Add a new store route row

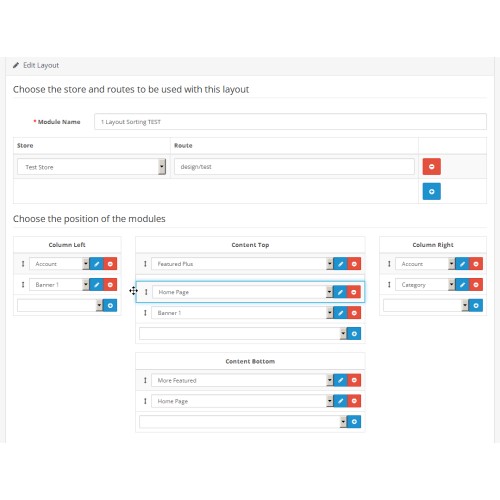click(431, 191)
